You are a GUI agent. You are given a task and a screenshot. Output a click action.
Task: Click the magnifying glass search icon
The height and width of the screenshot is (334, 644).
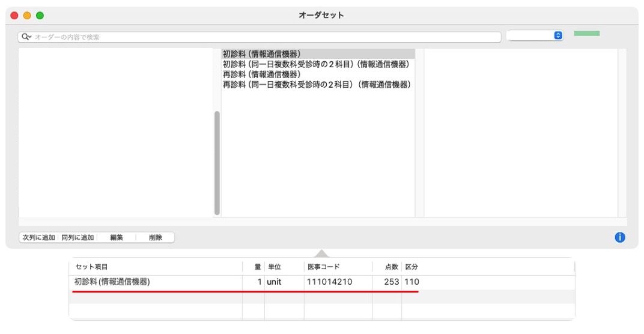[x=26, y=37]
